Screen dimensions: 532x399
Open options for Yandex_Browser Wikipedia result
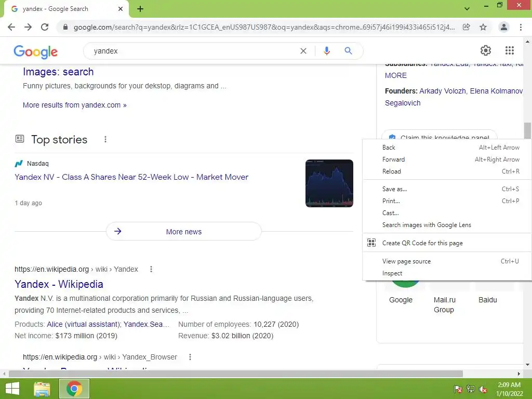point(190,357)
